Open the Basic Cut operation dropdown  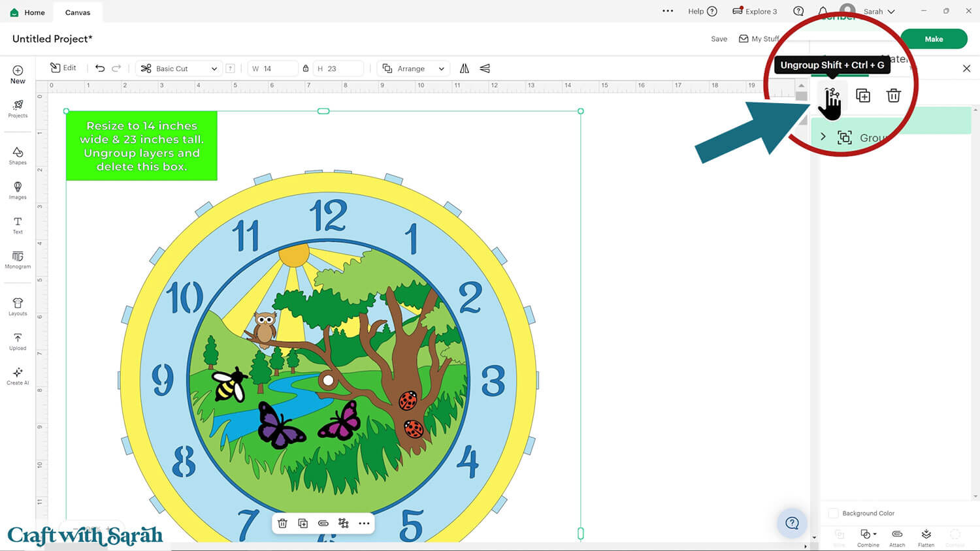[178, 69]
